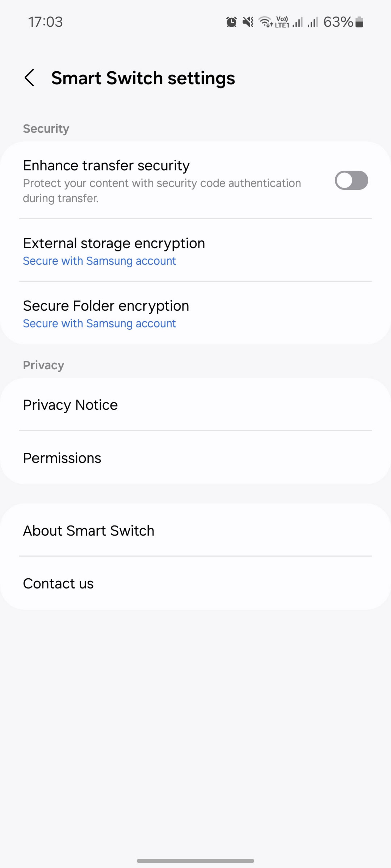Tap Samsung account link under Secure Folder

pos(100,324)
